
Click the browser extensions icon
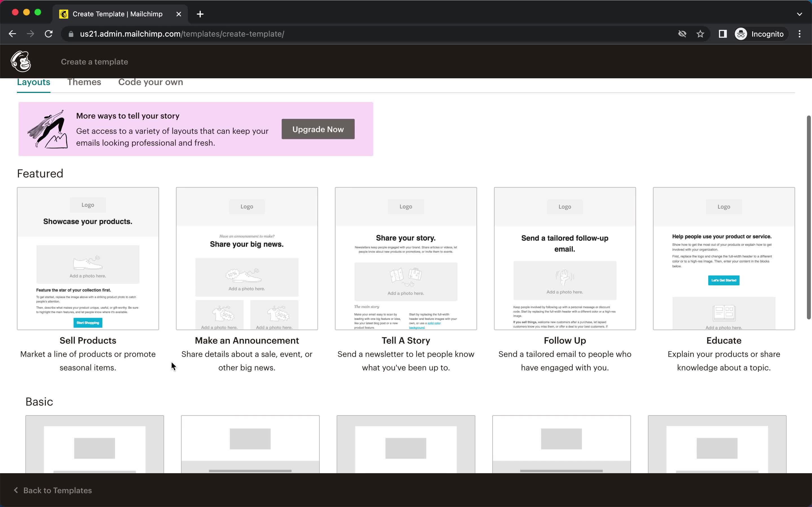723,34
